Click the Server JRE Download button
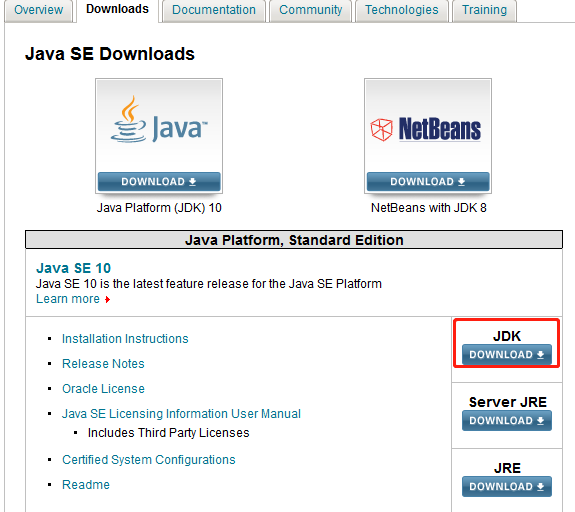Viewport: 575px width, 512px height. (507, 420)
